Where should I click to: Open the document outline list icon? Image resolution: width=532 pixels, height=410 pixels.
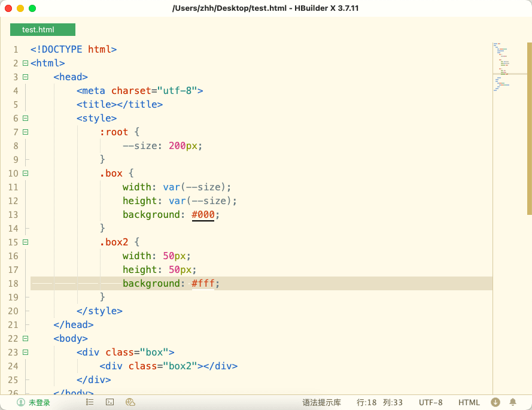[x=90, y=402]
